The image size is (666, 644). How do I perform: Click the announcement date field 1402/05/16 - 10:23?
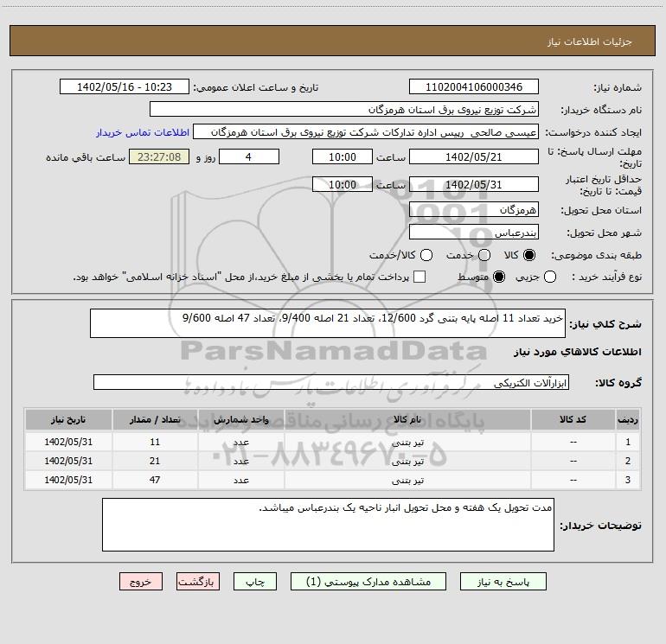click(x=125, y=86)
